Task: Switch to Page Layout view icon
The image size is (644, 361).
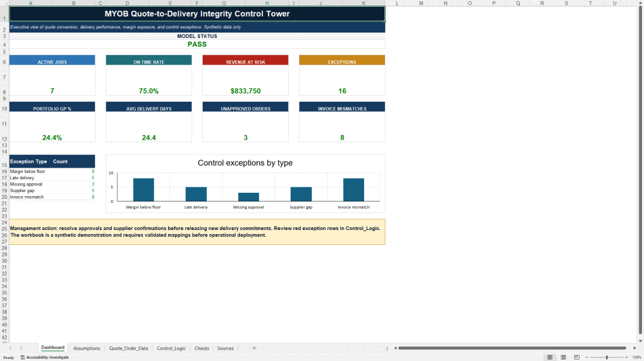Action: [563, 358]
